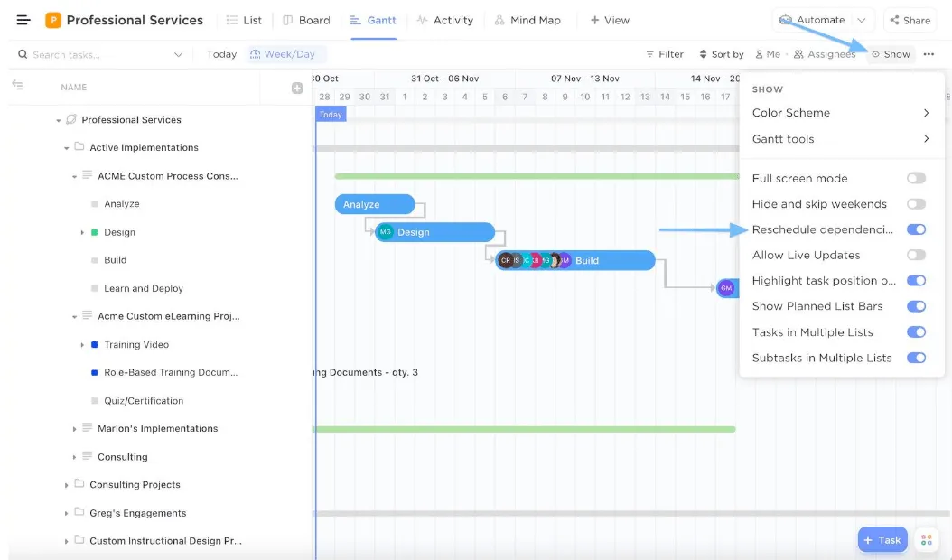Jump to Today in timeline
This screenshot has width=952, height=560.
[x=221, y=54]
